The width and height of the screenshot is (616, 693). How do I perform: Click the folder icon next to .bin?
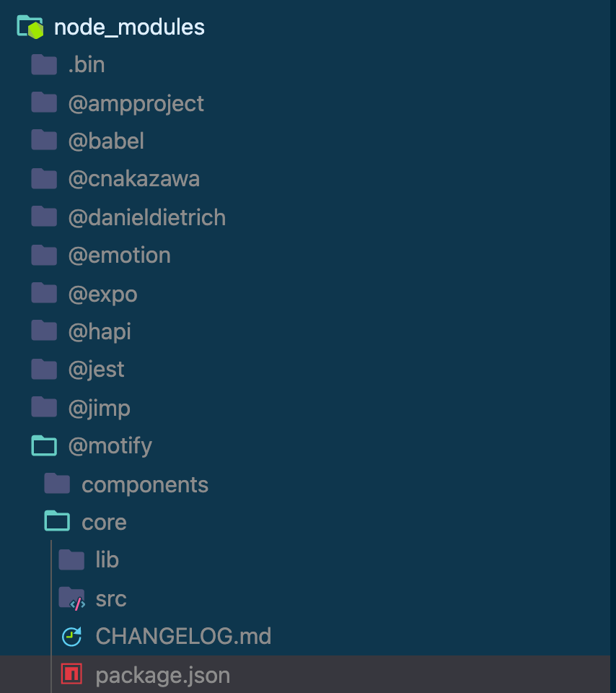pyautogui.click(x=43, y=64)
